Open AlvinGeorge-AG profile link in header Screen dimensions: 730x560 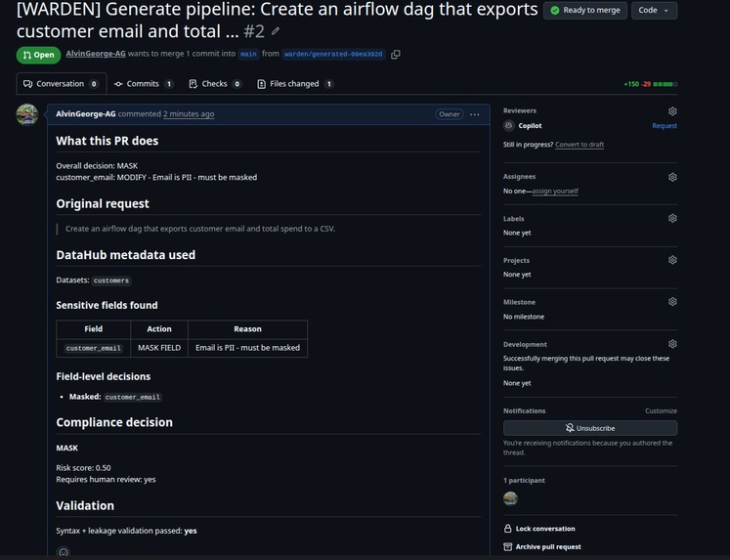click(96, 54)
